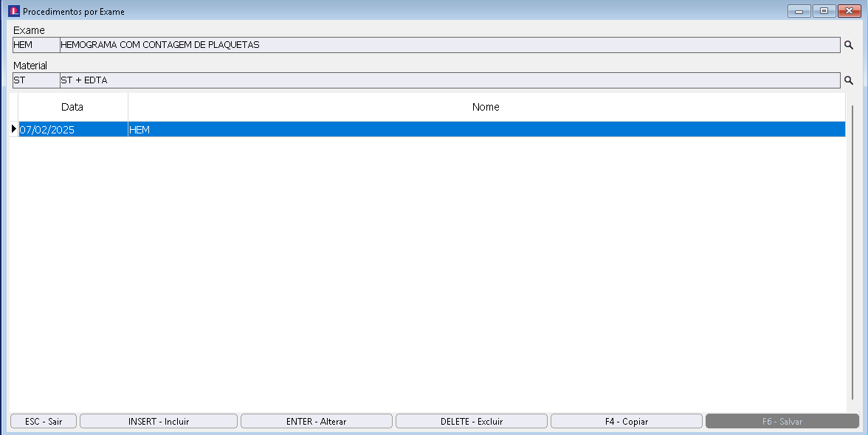Restore down the Procedimentos por Exame window
This screenshot has height=435, width=868.
[x=823, y=11]
